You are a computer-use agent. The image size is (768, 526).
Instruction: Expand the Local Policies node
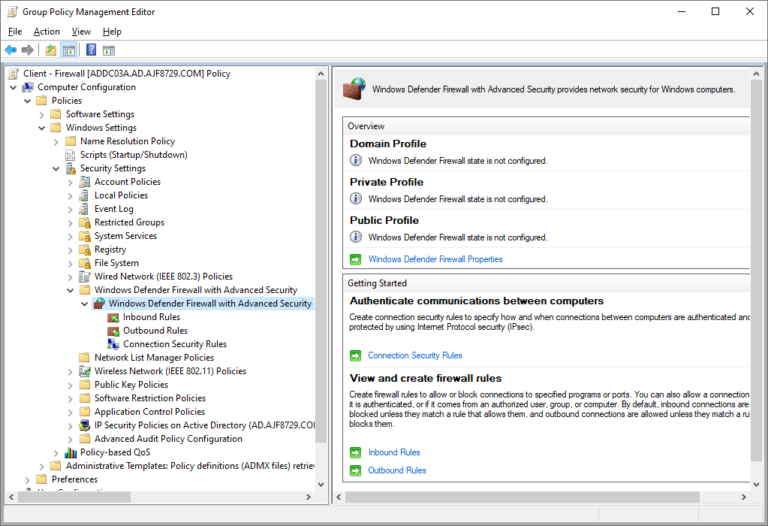click(x=70, y=196)
